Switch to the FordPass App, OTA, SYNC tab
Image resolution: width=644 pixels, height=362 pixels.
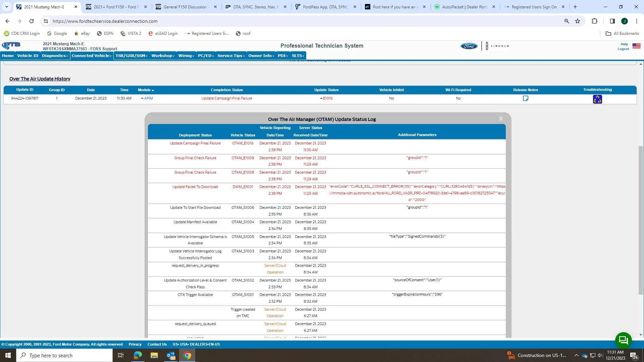click(325, 7)
